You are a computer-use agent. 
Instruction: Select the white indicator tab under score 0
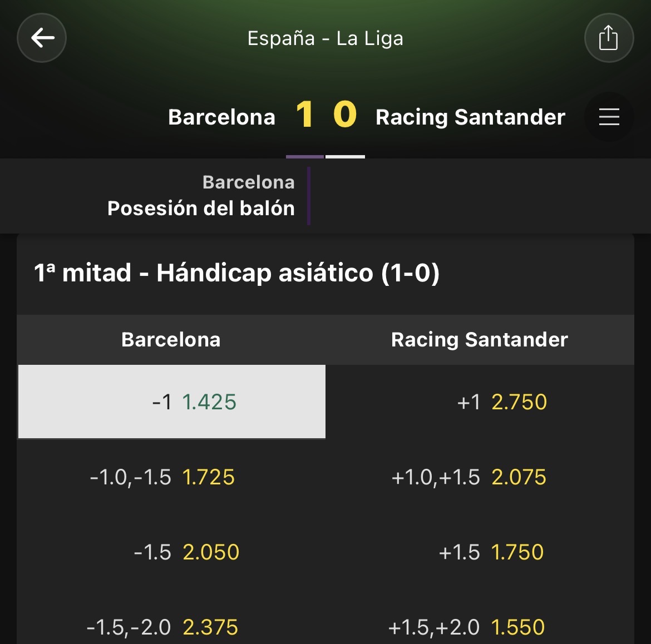pos(345,156)
